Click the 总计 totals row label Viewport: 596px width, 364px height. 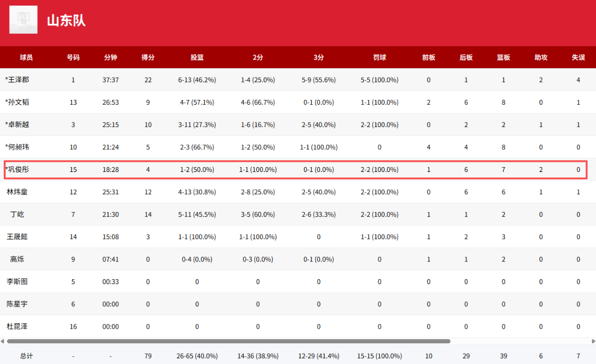(26, 356)
